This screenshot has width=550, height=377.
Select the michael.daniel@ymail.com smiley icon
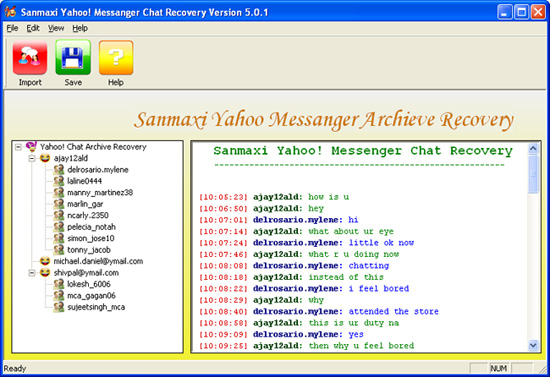(45, 261)
